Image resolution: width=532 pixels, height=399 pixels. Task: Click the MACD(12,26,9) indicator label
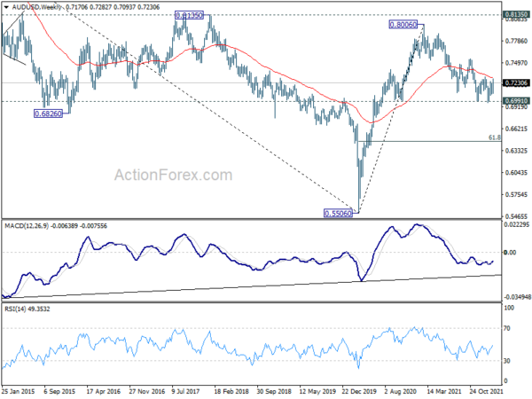(27, 226)
